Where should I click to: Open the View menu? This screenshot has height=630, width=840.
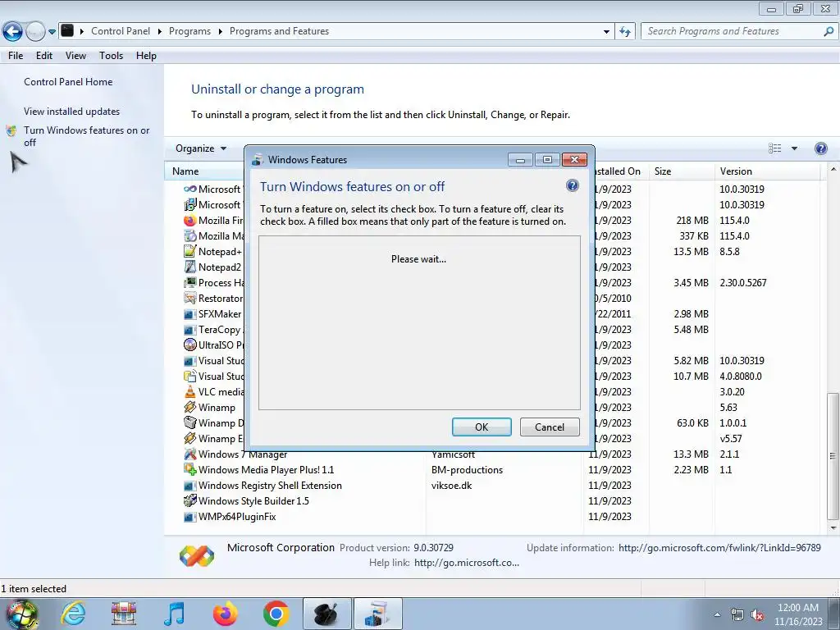pyautogui.click(x=75, y=56)
